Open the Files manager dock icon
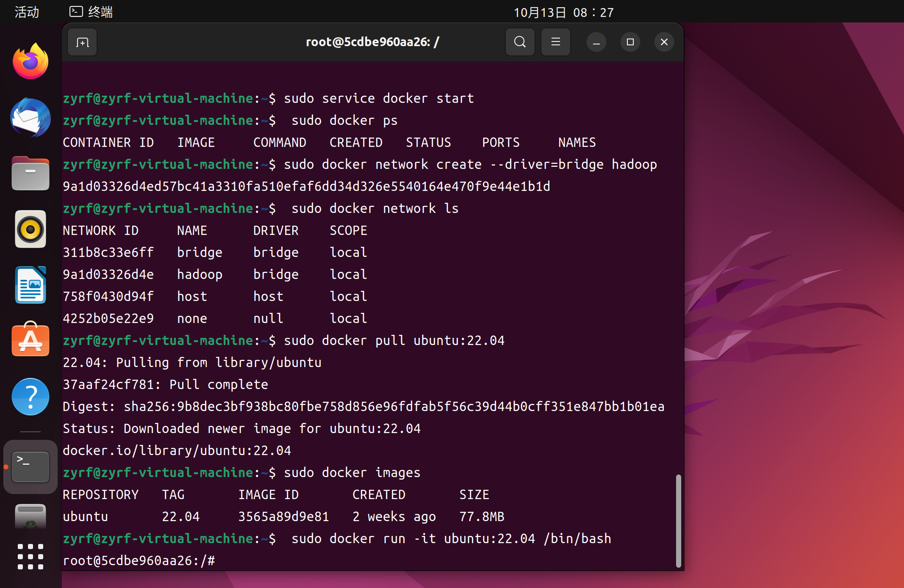904x588 pixels. pos(31,173)
